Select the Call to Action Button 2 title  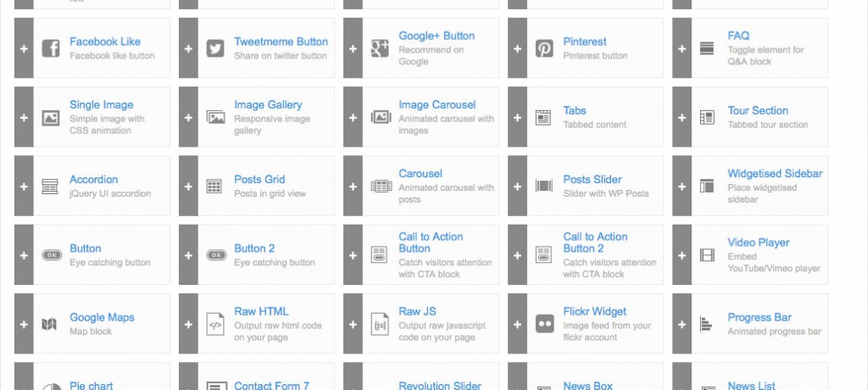[595, 242]
